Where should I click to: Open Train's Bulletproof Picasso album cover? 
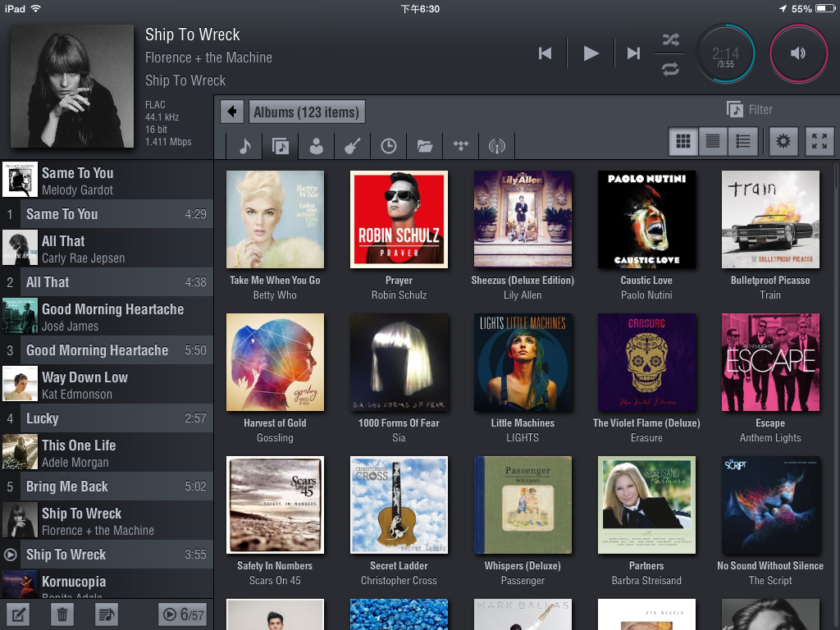770,219
